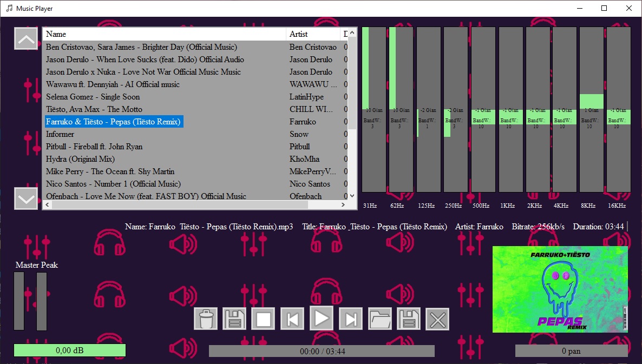Click the playlist scrollbar down arrow
The width and height of the screenshot is (642, 364).
coord(352,196)
